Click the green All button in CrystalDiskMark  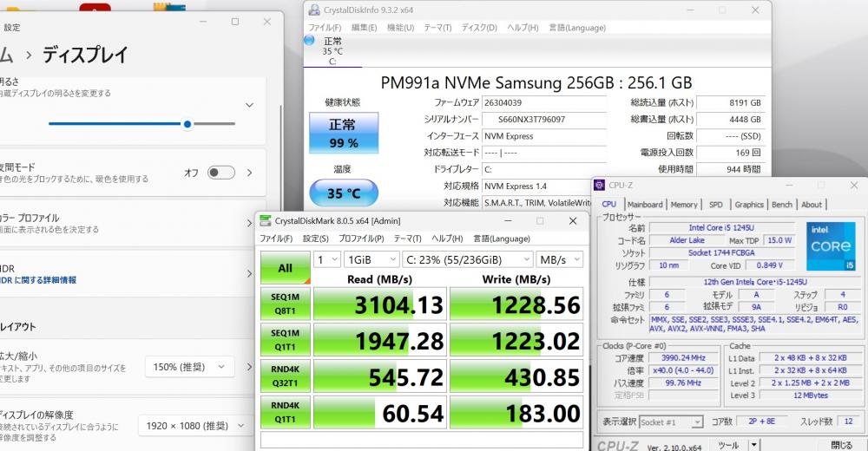285,268
